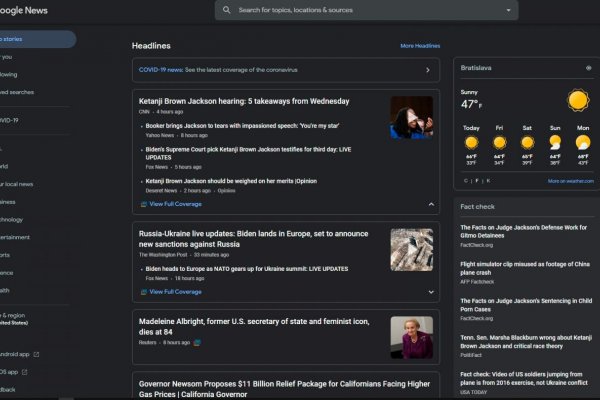Open Judge Jackson's sentencing fact check
The width and height of the screenshot is (600, 400).
[x=526, y=305]
